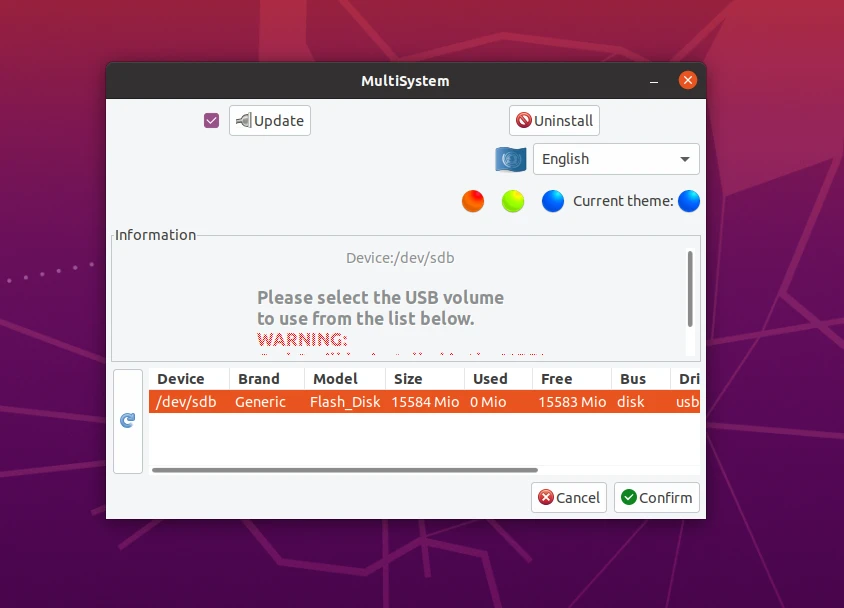
Task: Click the Update button
Action: point(270,121)
